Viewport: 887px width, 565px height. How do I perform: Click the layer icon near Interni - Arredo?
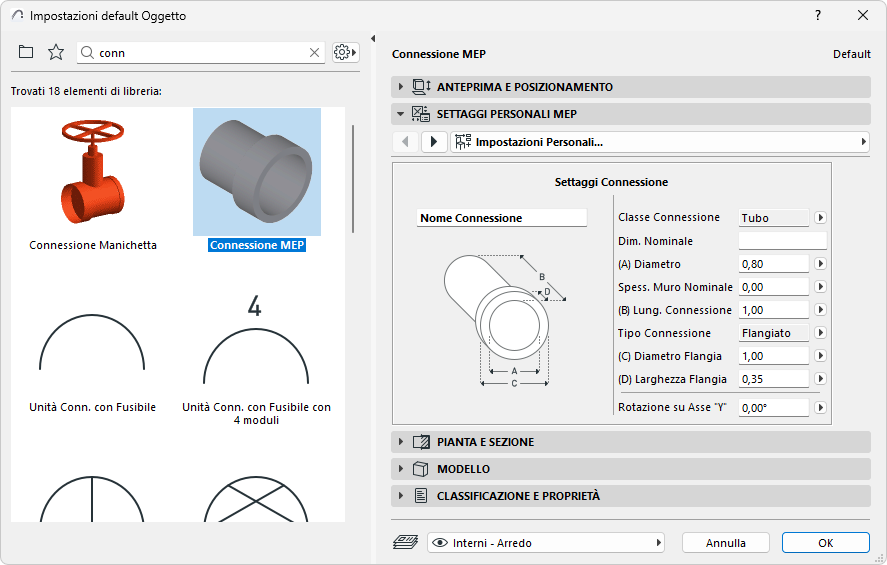(x=405, y=543)
